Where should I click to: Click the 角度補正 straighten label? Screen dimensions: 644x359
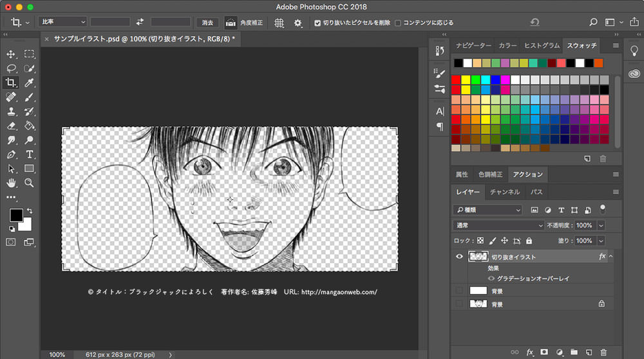251,23
